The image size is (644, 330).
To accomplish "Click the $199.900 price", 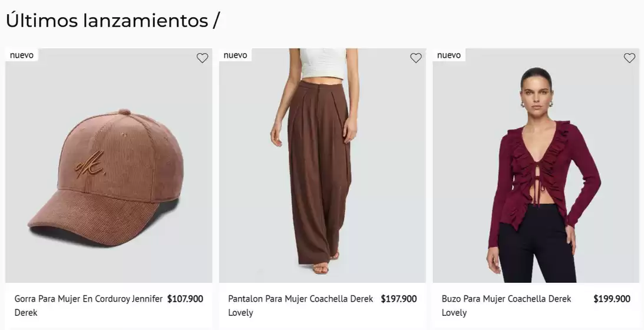I will click(x=612, y=299).
